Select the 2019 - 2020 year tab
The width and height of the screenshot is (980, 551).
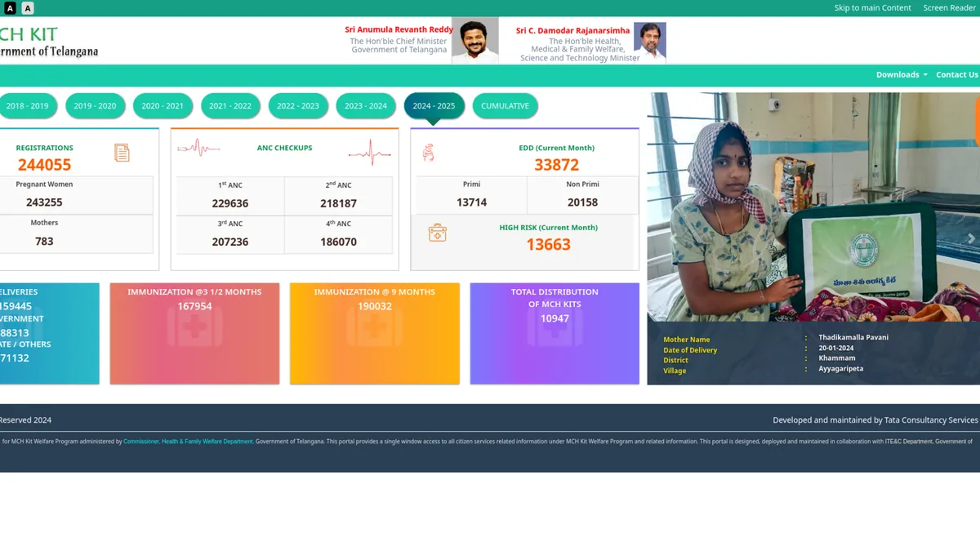point(95,106)
